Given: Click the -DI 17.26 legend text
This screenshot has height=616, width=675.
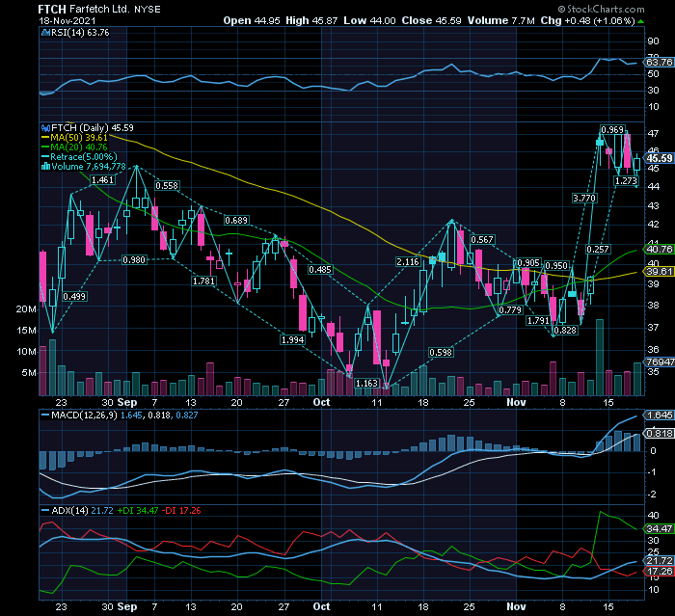Looking at the screenshot, I should [181, 511].
